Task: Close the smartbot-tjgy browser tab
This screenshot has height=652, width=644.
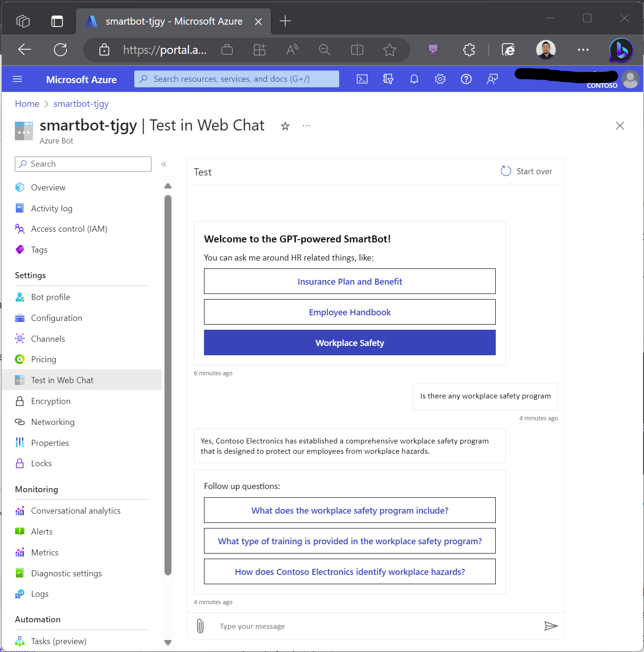Action: 259,21
